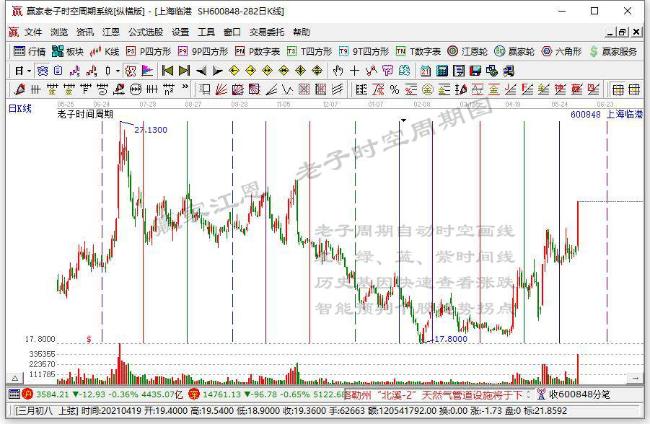Click the 27.1300 peak price marker
This screenshot has width=650, height=424.
coord(150,130)
